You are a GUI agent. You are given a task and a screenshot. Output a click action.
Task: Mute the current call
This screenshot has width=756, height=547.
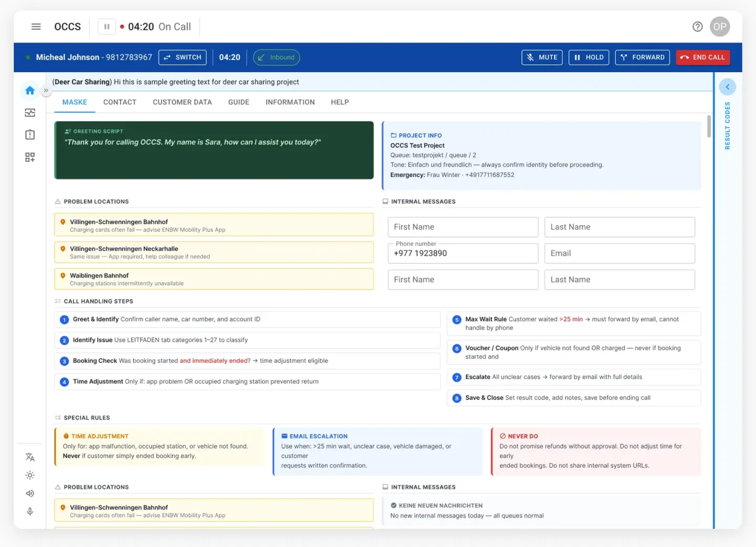[542, 57]
